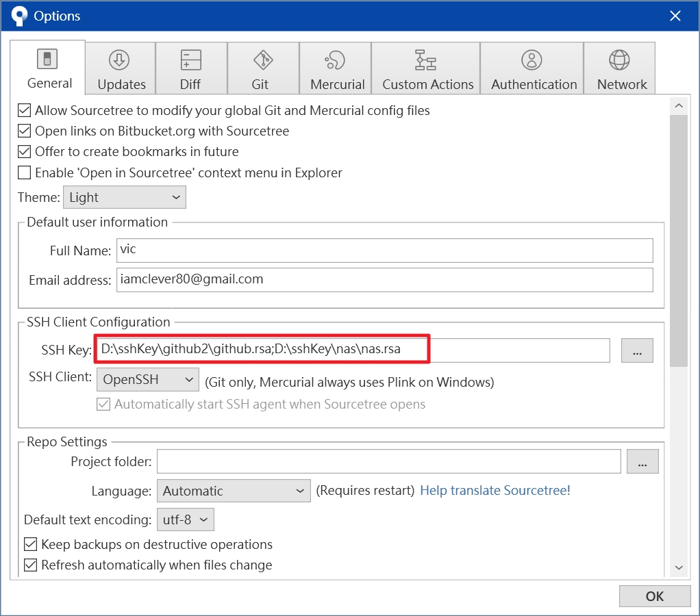This screenshot has width=700, height=616.
Task: Click the '(Requires restart)' note text
Action: [x=365, y=491]
